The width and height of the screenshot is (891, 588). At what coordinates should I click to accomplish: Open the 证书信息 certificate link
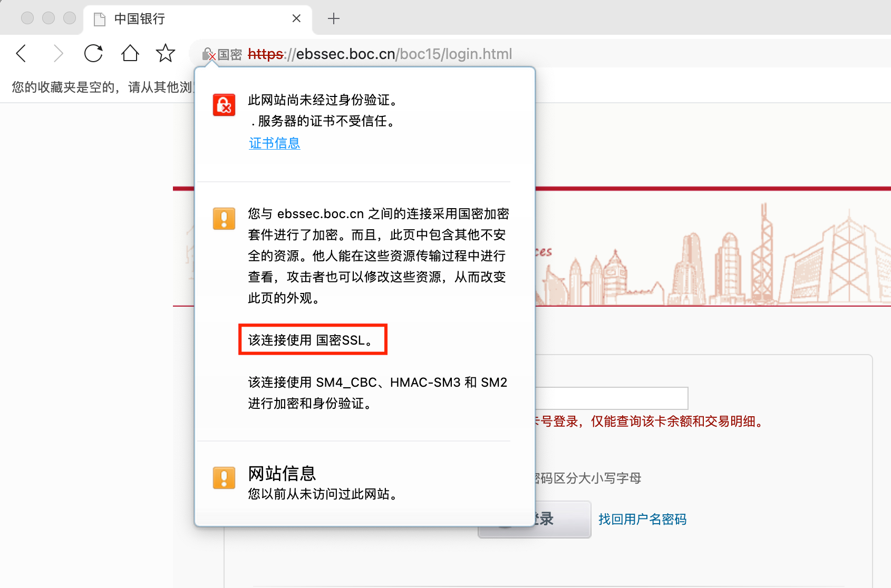[274, 143]
